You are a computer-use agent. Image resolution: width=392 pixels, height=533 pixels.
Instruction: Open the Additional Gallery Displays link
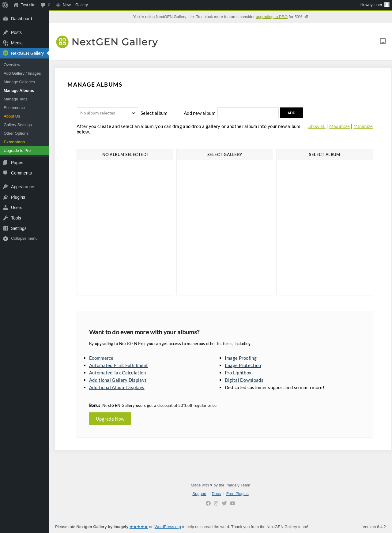(x=118, y=380)
